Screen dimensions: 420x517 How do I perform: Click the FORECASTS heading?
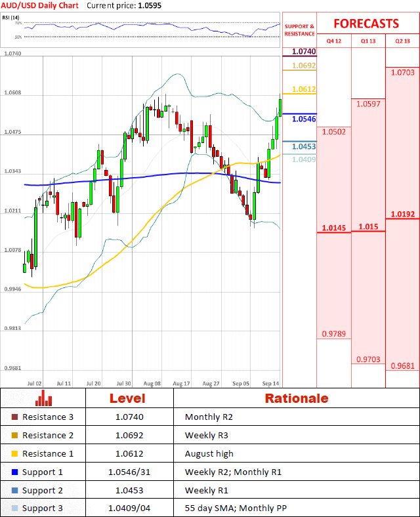366,24
